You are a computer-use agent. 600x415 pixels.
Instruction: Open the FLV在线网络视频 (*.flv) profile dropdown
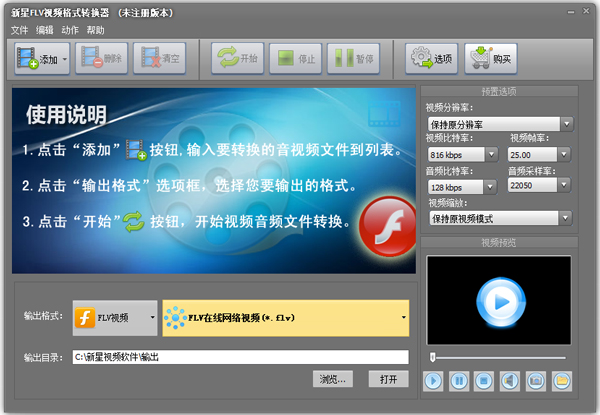tap(285, 318)
